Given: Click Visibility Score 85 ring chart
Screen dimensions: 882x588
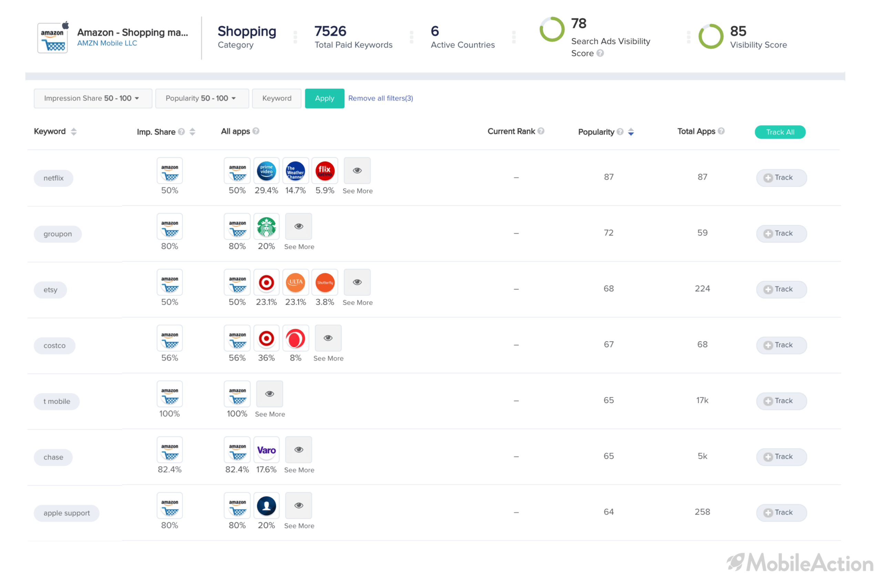Looking at the screenshot, I should point(711,37).
